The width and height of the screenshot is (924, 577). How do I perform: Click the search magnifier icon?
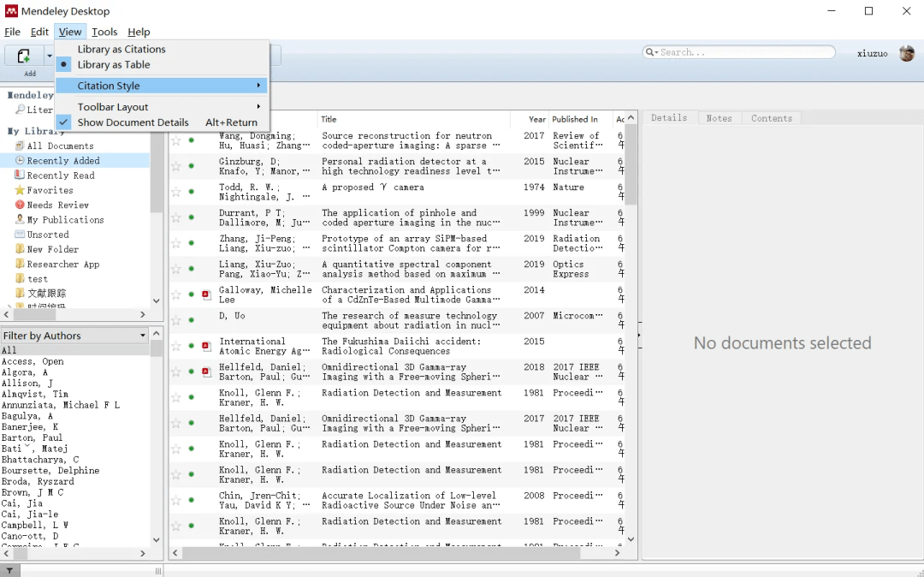click(x=649, y=52)
